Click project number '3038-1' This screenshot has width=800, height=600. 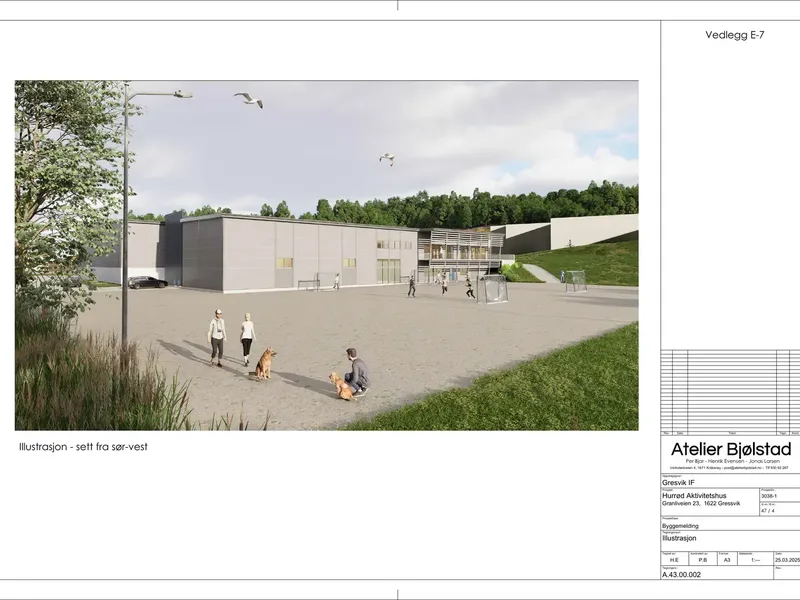pyautogui.click(x=768, y=496)
